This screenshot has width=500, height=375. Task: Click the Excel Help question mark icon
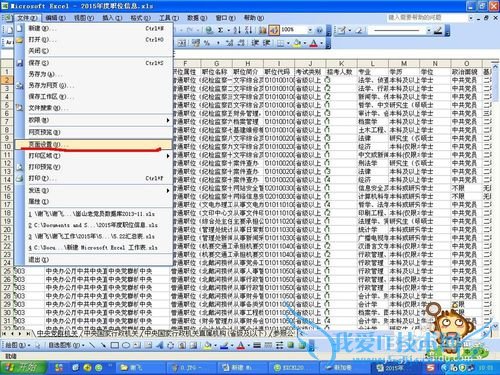pyautogui.click(x=320, y=30)
